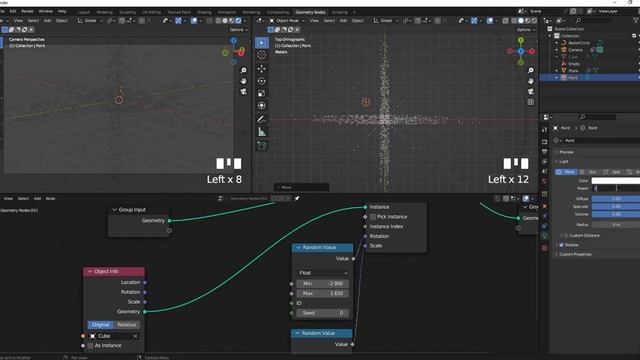Adjust the Diffuse slider

click(x=616, y=199)
